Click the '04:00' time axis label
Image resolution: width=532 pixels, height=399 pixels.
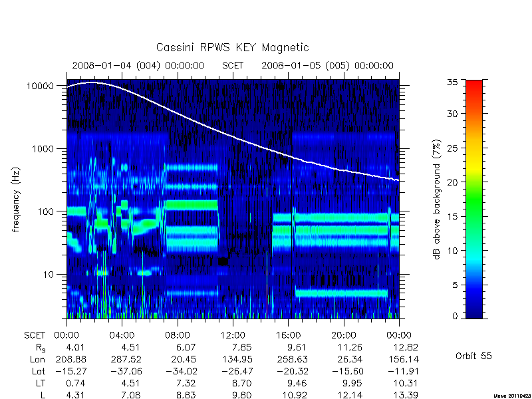(x=122, y=336)
